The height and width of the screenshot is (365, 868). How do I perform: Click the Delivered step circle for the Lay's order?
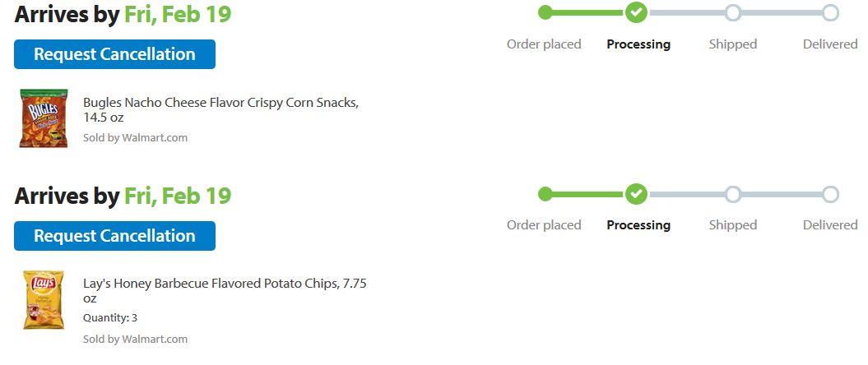(830, 194)
